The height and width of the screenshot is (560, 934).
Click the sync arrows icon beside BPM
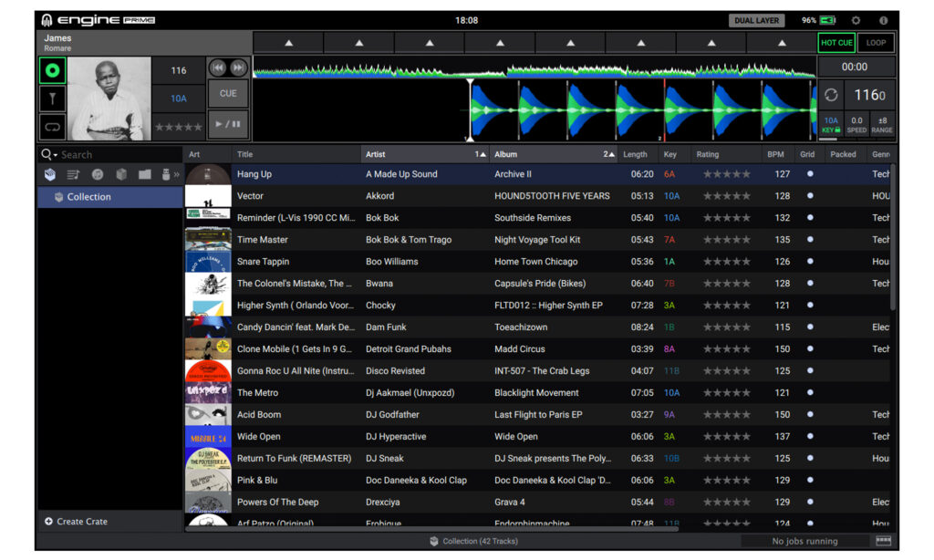pyautogui.click(x=831, y=95)
